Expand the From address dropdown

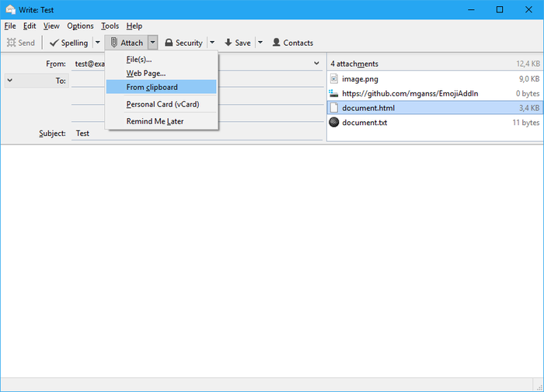click(x=316, y=64)
